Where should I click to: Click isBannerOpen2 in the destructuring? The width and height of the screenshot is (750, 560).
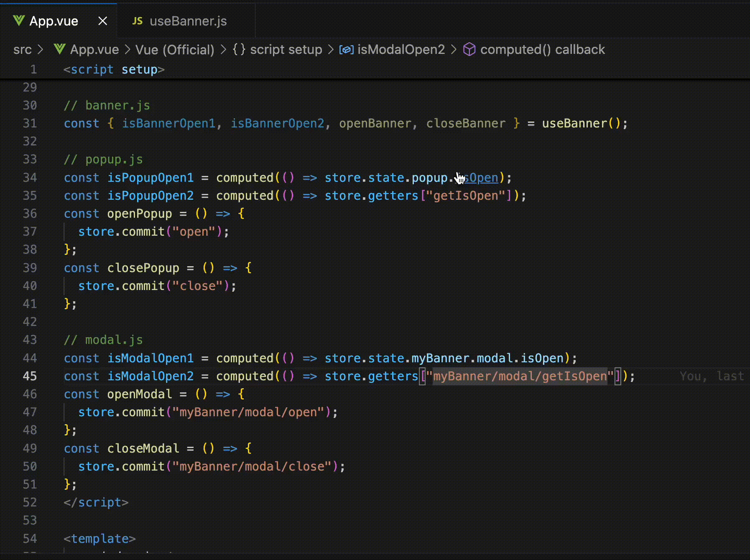tap(277, 123)
